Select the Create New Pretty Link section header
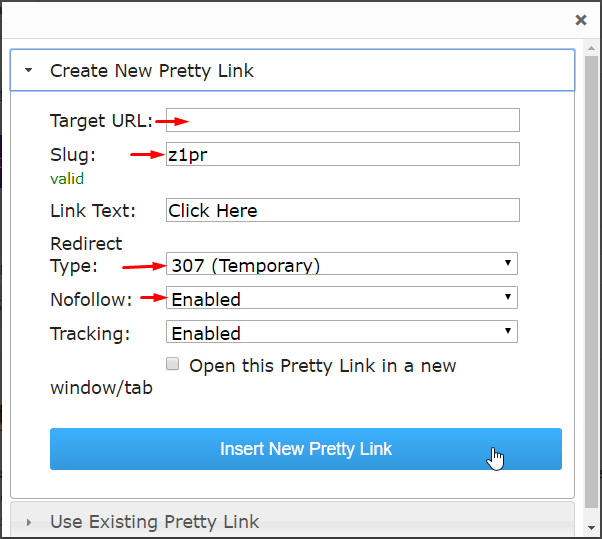 (x=292, y=70)
